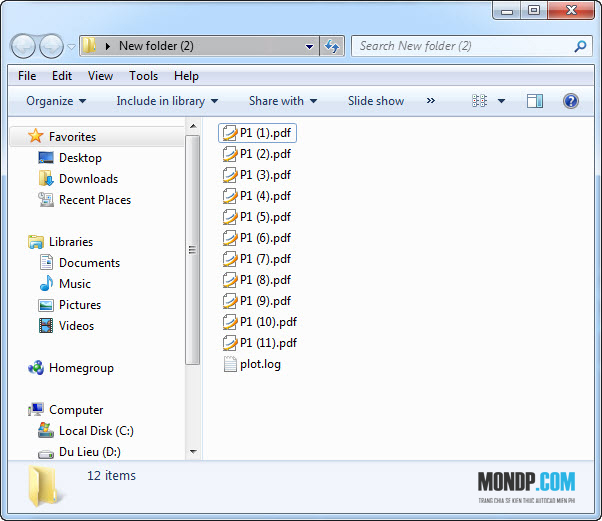Click the Pictures library icon
The width and height of the screenshot is (602, 521).
tap(46, 305)
